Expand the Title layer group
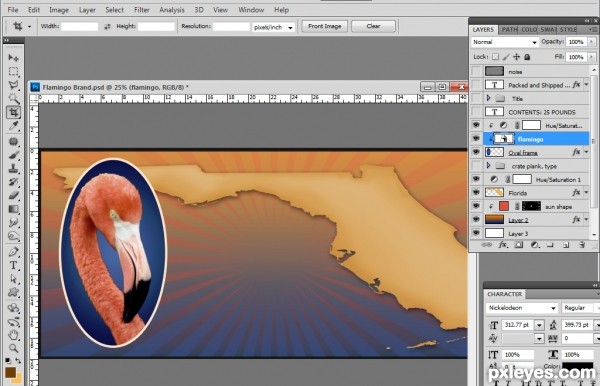The height and width of the screenshot is (386, 600). click(489, 98)
